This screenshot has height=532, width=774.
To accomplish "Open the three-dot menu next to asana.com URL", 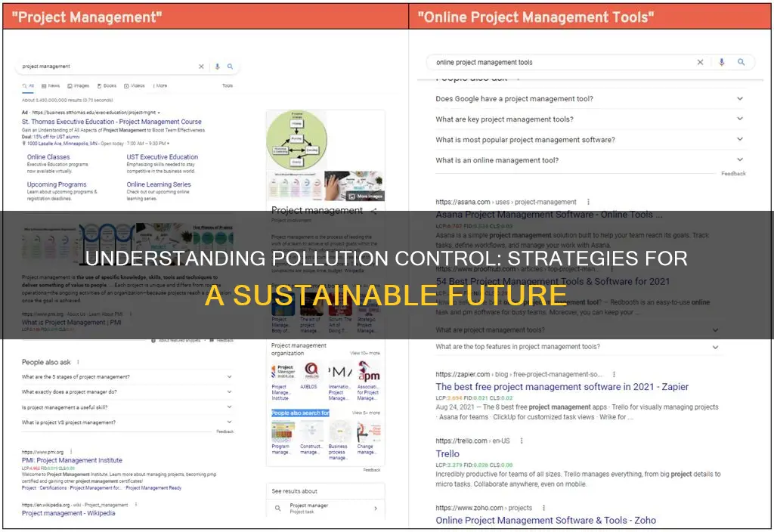I will point(588,202).
